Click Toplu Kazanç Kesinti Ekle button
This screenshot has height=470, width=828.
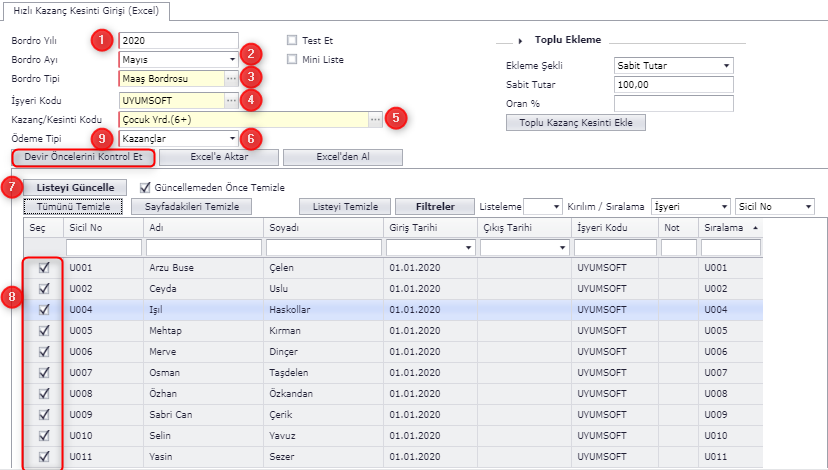(x=576, y=123)
